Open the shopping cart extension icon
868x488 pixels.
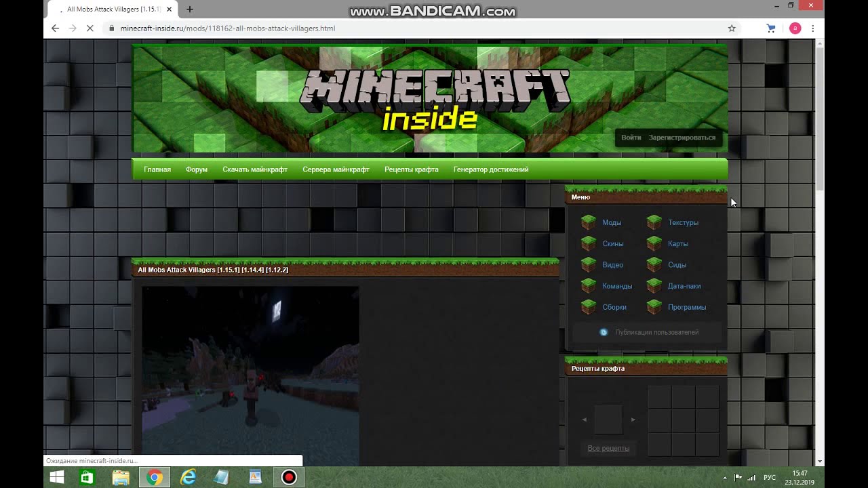pos(771,28)
